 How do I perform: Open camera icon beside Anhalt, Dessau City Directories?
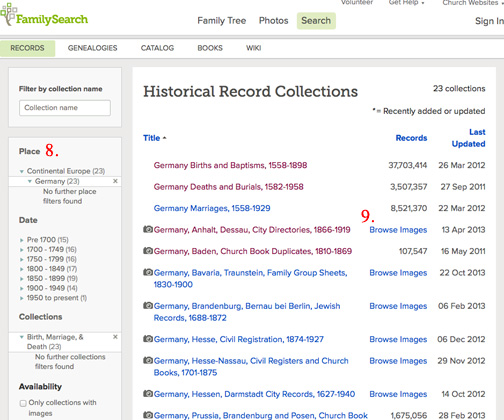(148, 229)
